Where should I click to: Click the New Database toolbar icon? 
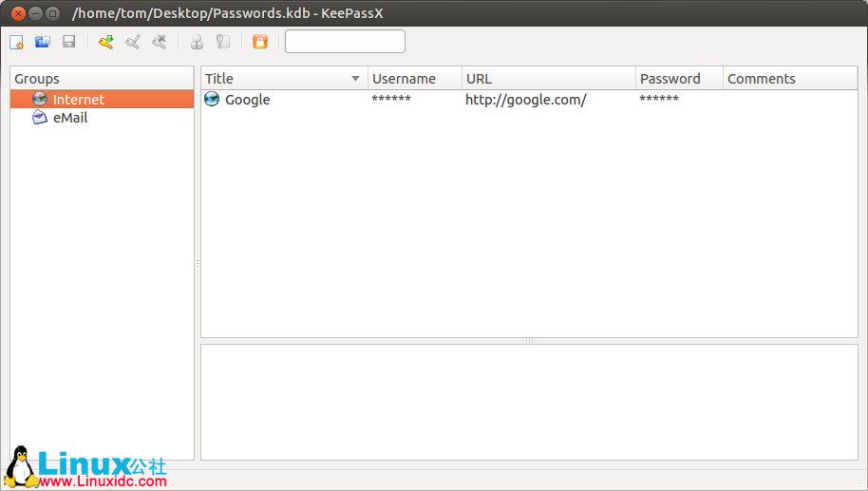[16, 42]
